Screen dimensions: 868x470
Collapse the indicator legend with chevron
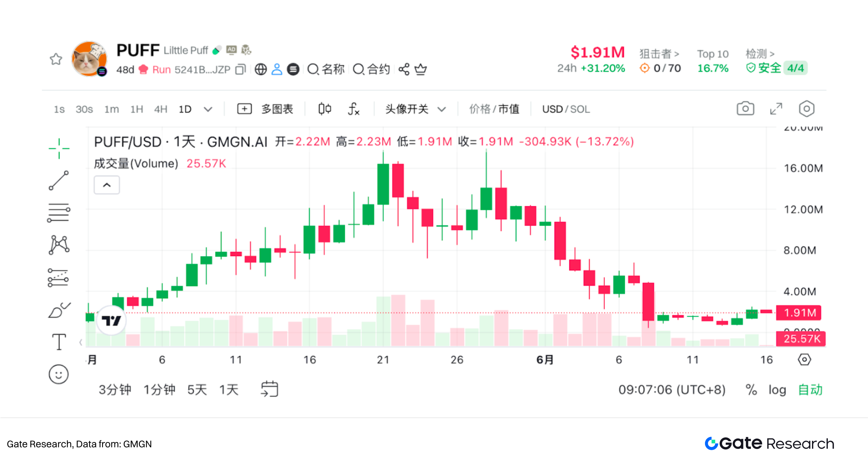pyautogui.click(x=107, y=185)
